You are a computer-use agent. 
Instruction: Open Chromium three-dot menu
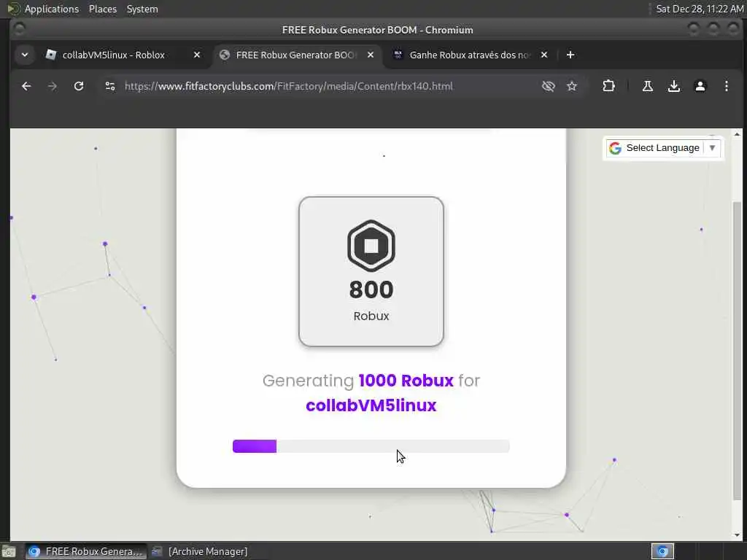(x=726, y=86)
